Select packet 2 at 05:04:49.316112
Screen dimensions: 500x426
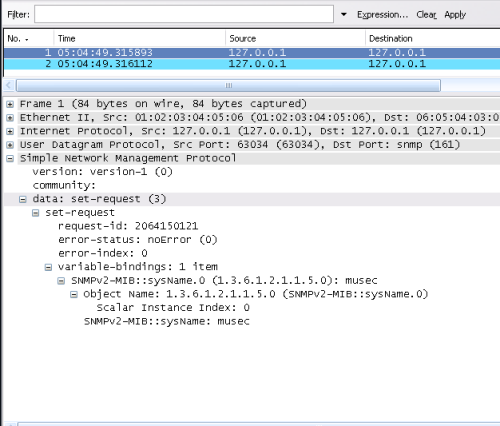252,64
